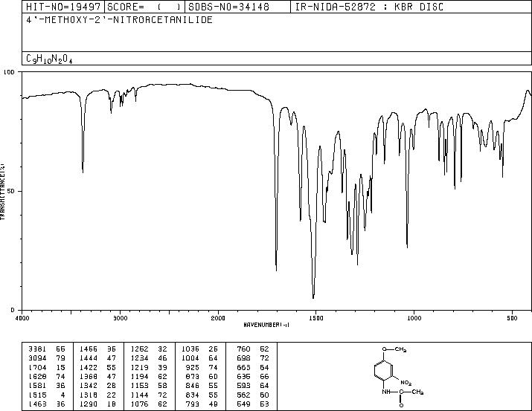Screen dimensions: 532x411
Task: Click the NH label in the structure drawing
Action: point(385,392)
